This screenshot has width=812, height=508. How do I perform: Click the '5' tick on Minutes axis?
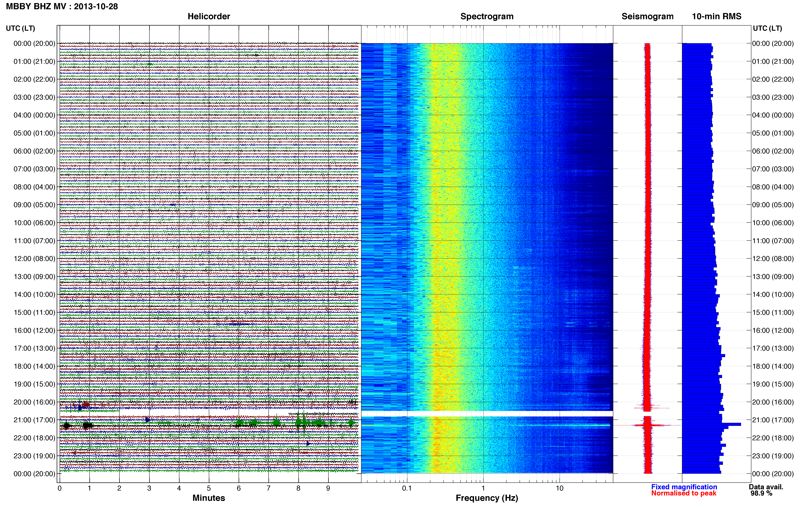coord(209,488)
